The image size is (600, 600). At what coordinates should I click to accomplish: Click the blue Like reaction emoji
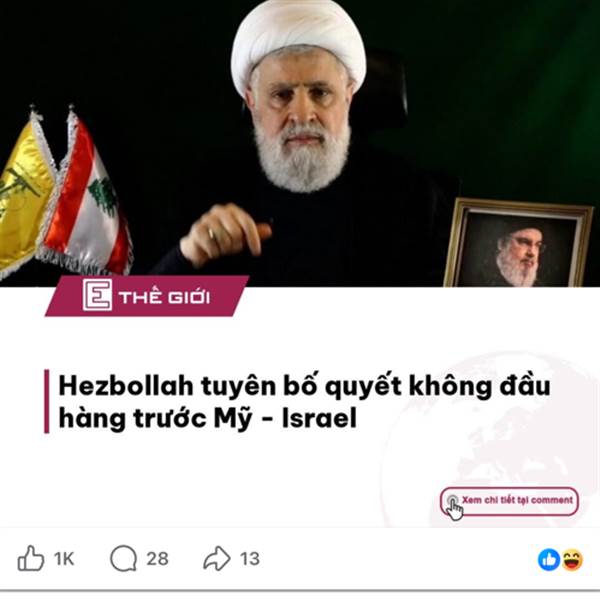click(x=549, y=559)
